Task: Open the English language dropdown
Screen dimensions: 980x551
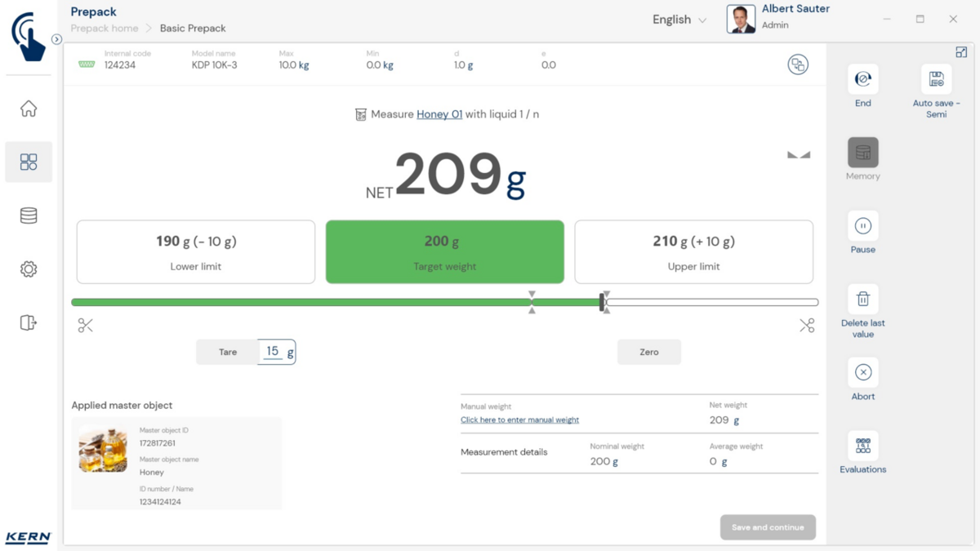Action: [x=679, y=20]
